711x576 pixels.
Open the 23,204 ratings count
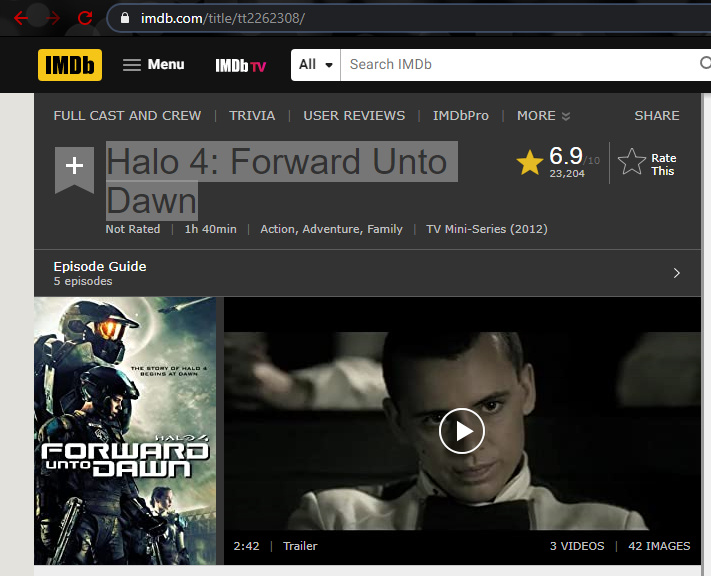(x=567, y=174)
